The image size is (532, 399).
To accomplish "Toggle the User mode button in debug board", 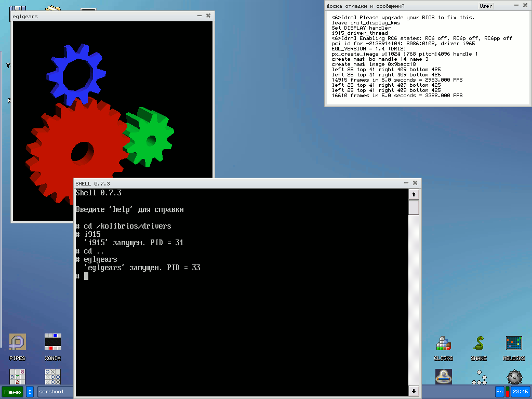I will point(486,6).
